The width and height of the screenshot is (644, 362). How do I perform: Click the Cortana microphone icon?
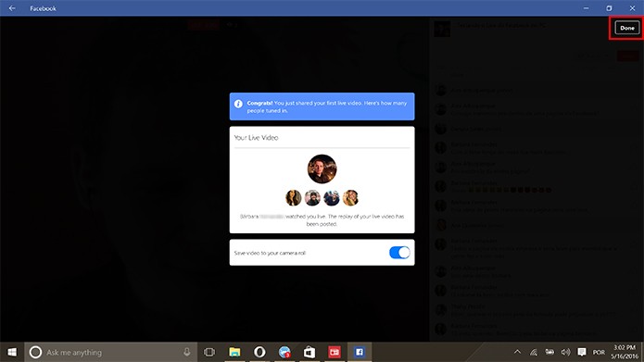[187, 352]
